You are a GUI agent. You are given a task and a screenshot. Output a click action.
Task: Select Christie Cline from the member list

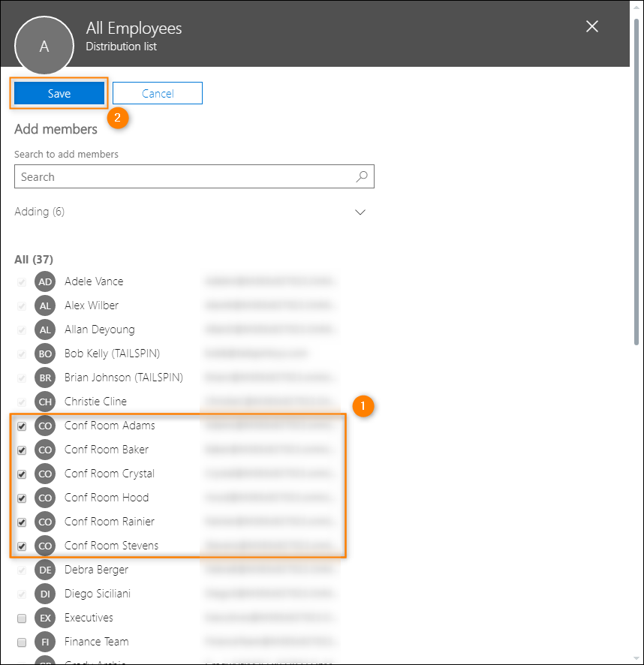96,402
